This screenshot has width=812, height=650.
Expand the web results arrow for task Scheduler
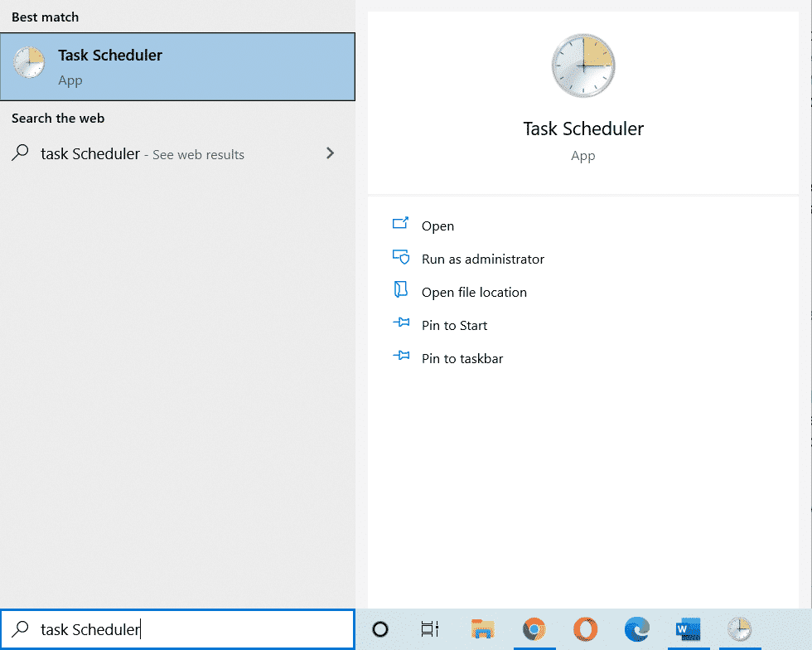tap(331, 153)
